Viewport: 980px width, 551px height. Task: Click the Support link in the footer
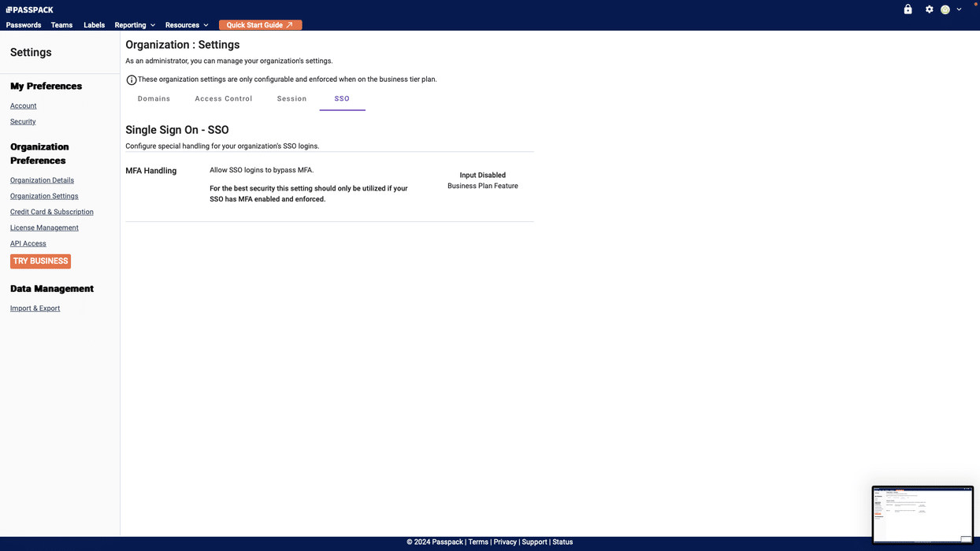534,542
